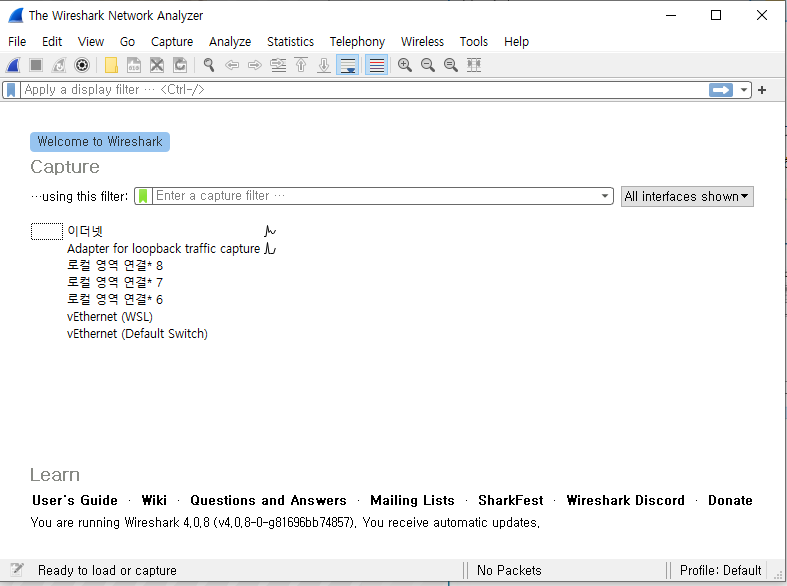The width and height of the screenshot is (787, 586).
Task: Start capturing packets with shark fin icon
Action: (14, 65)
